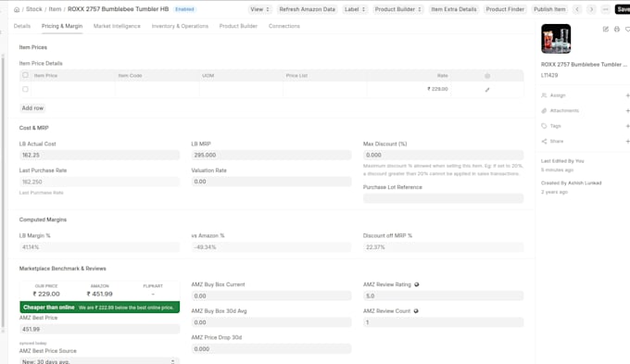Click the Share icon in sidebar
Image resolution: width=630 pixels, height=364 pixels.
tap(544, 141)
